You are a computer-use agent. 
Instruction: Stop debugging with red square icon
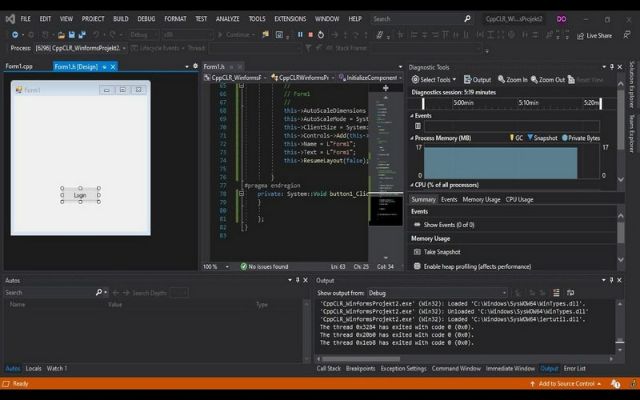(311, 35)
